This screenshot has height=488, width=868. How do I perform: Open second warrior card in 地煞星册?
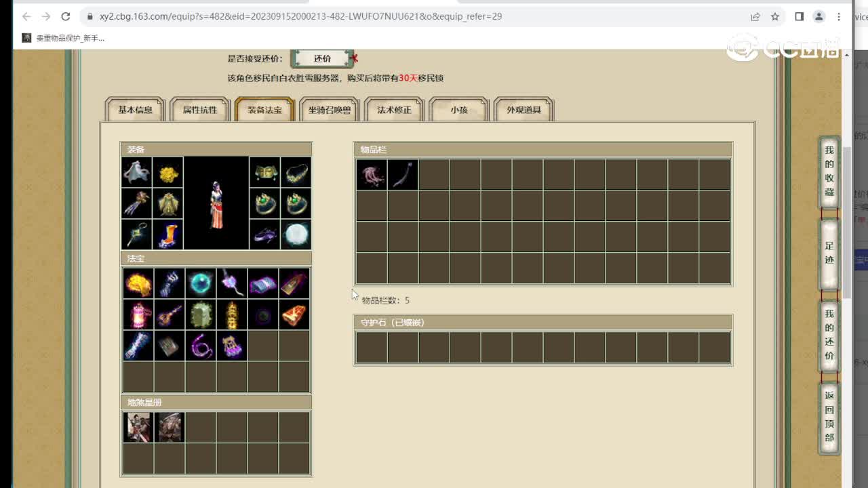169,428
